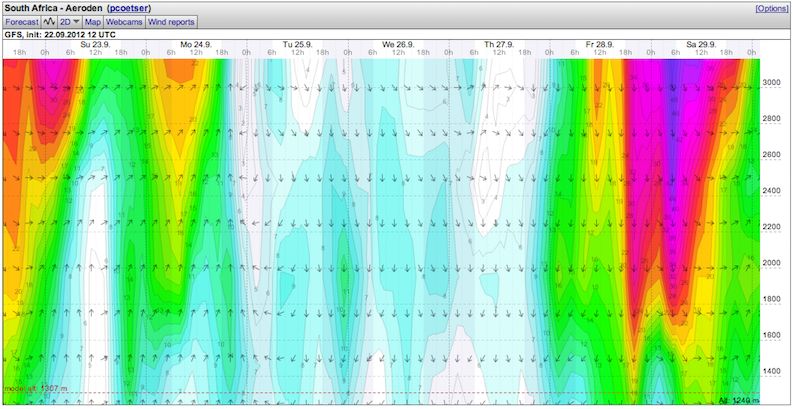Expand the 2D view dropdown
The image size is (793, 409).
[70, 22]
